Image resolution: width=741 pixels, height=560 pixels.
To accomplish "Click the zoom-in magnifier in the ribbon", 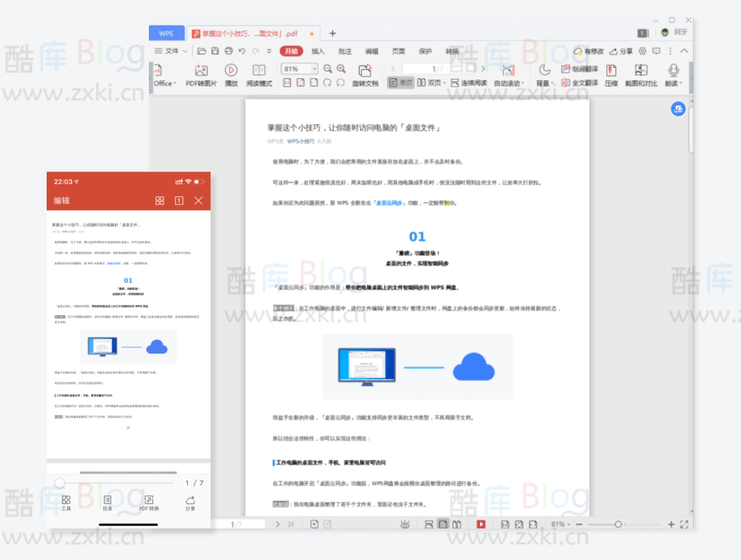I will (342, 69).
